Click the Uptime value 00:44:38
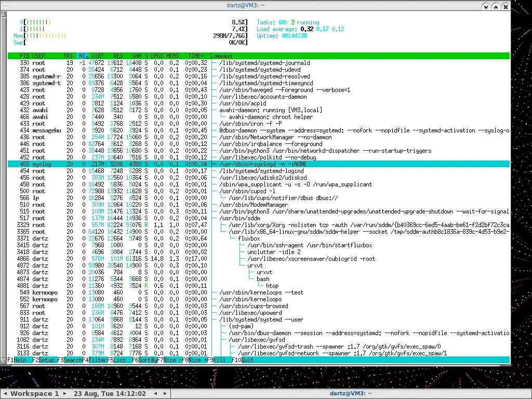Viewport: 532px width, 399px height. point(295,36)
